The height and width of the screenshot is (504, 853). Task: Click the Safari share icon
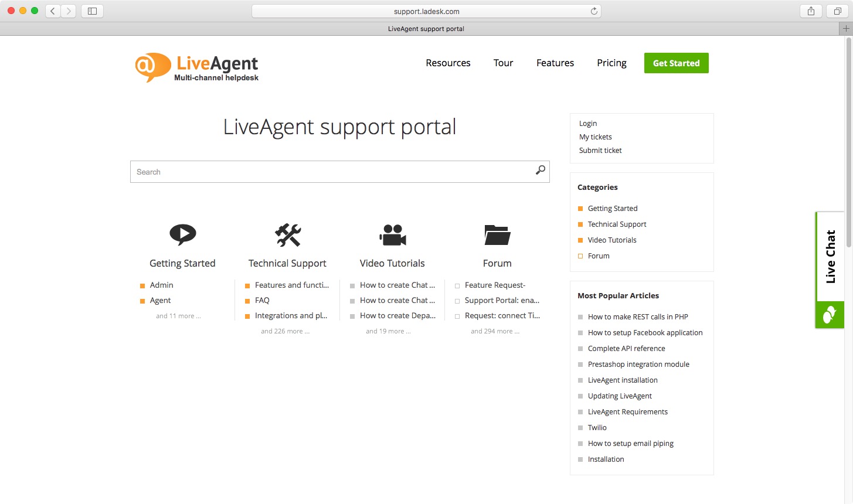coord(811,11)
